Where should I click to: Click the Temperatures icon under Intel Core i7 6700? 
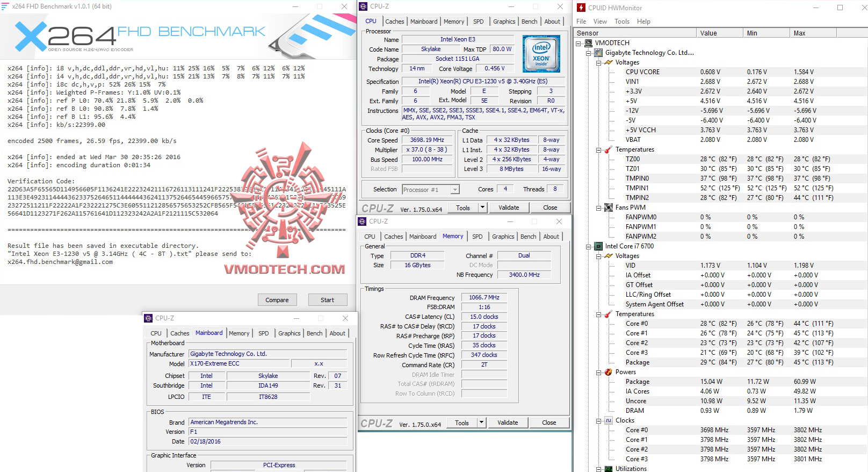coord(609,314)
